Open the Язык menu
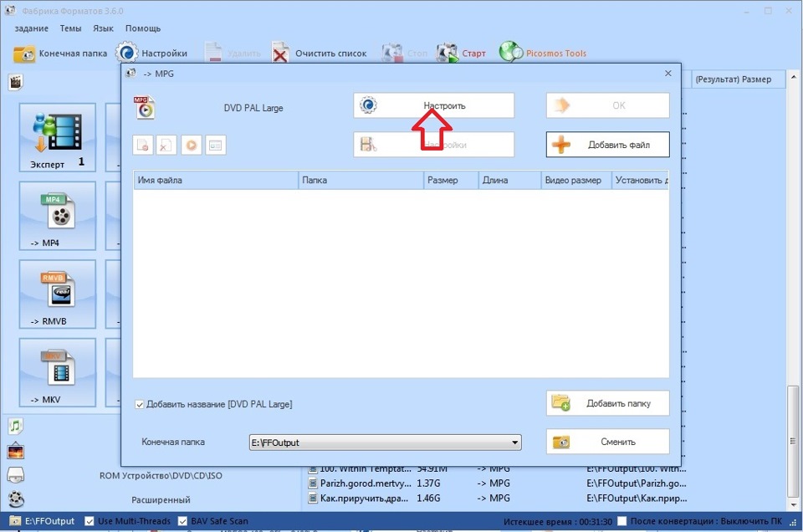Viewport: 803px width, 532px height. (103, 28)
